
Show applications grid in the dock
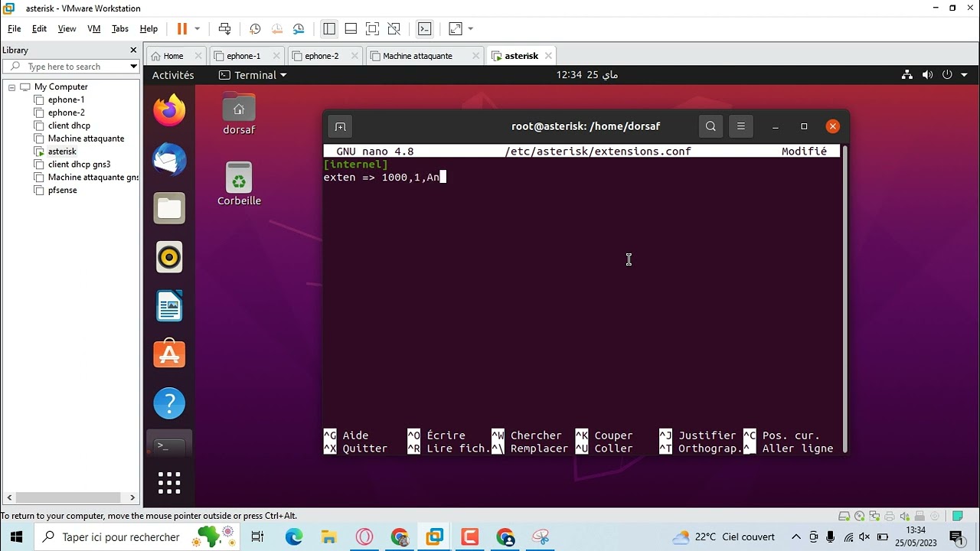[x=169, y=482]
